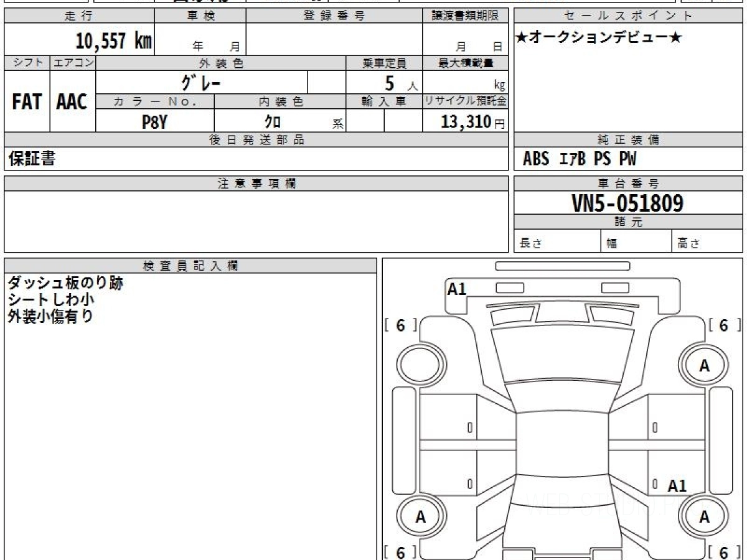Select the [6] tire mark above the front A wheel

click(x=724, y=325)
